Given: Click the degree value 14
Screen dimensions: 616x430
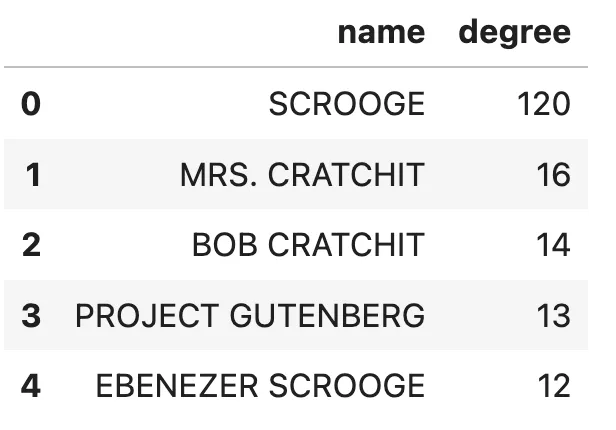Looking at the screenshot, I should click(x=551, y=245).
